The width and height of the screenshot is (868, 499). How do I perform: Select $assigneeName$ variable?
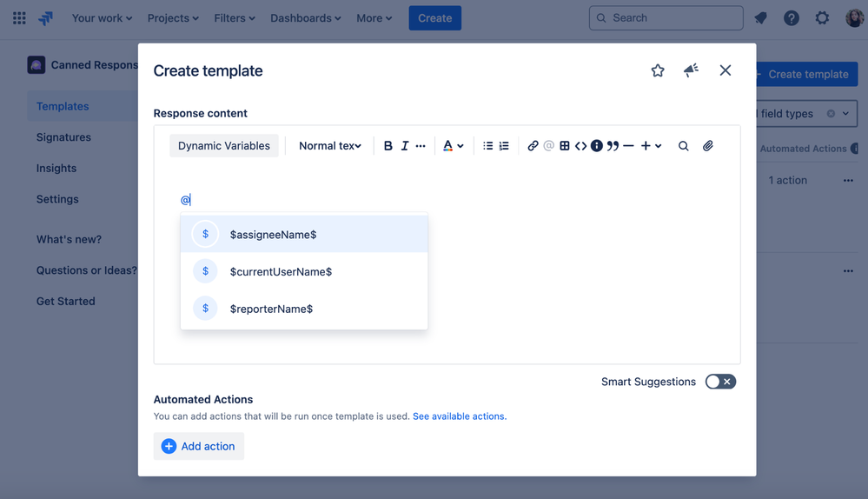click(x=304, y=234)
